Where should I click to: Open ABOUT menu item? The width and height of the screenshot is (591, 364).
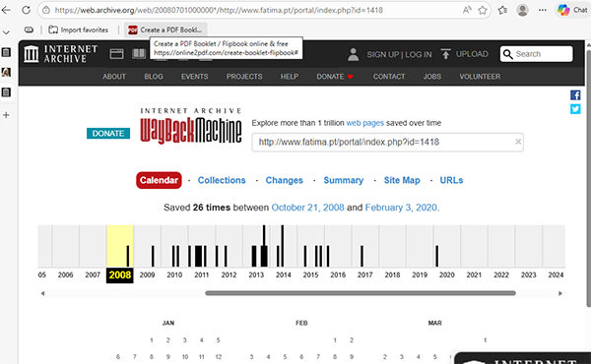click(114, 77)
